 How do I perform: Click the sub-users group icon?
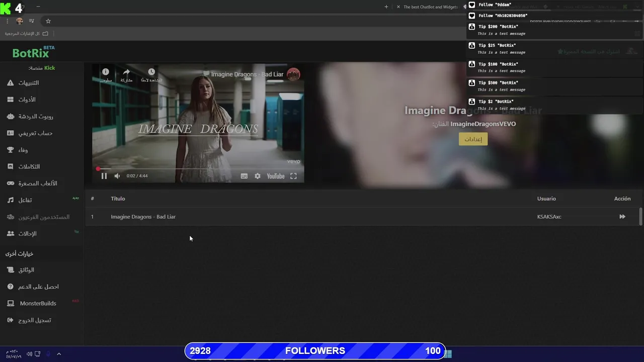pos(11,217)
